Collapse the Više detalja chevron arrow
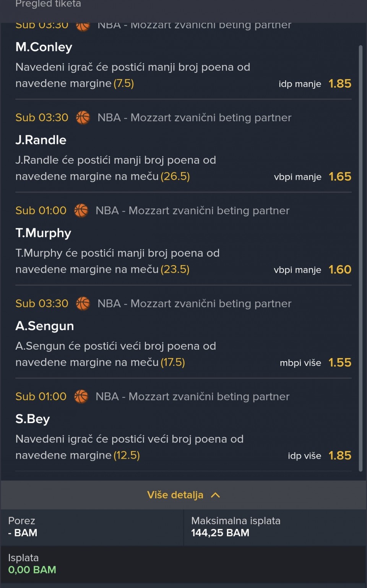The image size is (367, 588). (216, 495)
